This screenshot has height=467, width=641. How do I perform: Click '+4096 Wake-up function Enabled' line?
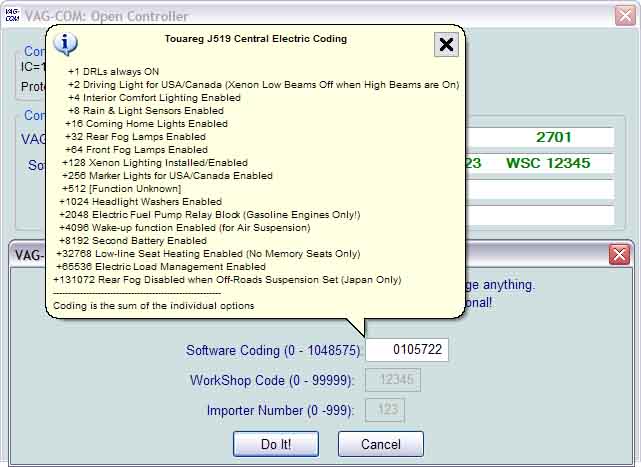coord(185,228)
